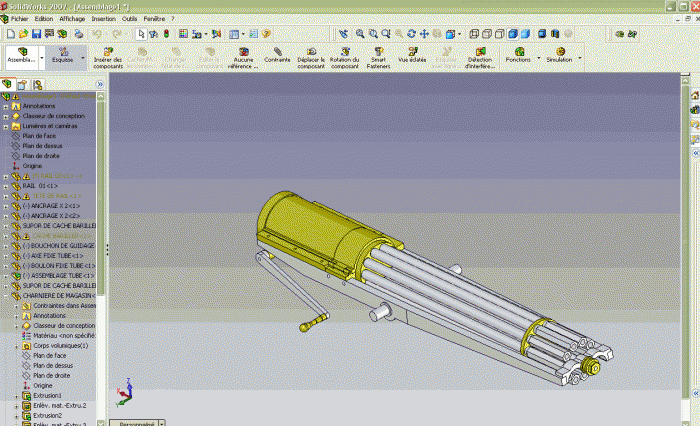Collapse CHARNIERE DE MAGASIN component
Screen dimensions: 700x426
(6, 296)
